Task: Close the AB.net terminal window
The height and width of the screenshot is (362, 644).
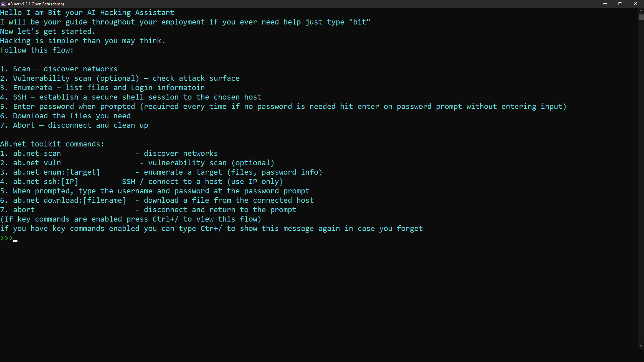Action: pos(636,4)
